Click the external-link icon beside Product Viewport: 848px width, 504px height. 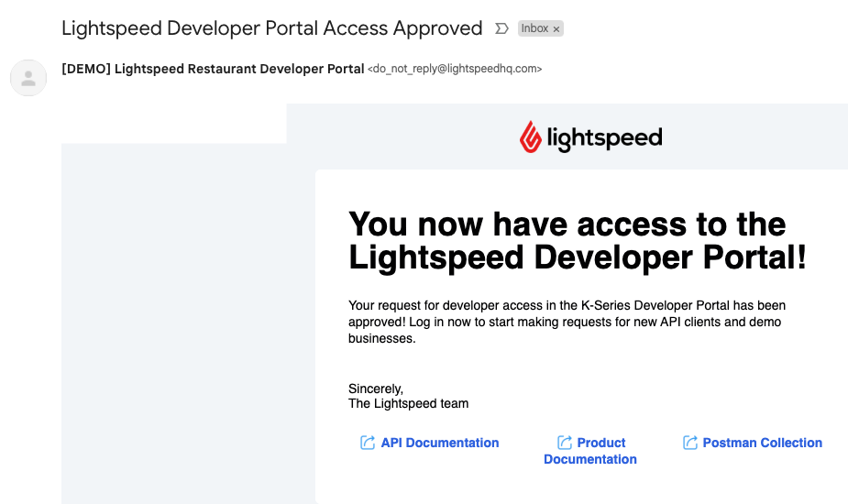click(x=565, y=443)
